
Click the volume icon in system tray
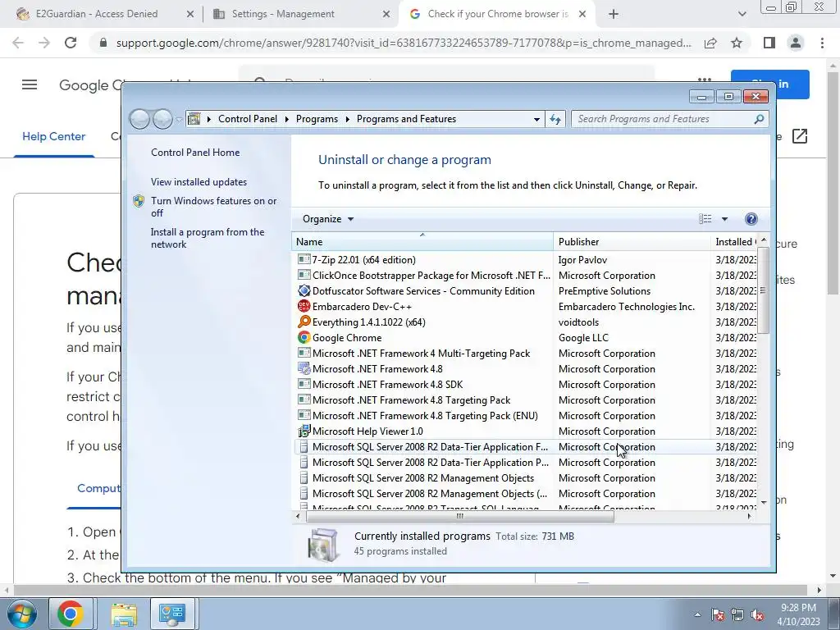pyautogui.click(x=757, y=615)
